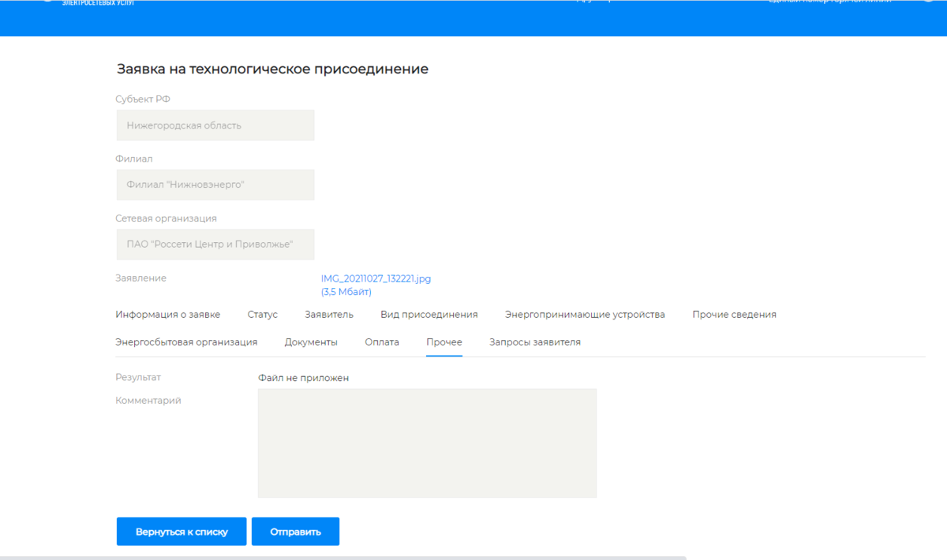
Task: Click the (3,5 Мбайт) file size text
Action: (x=346, y=292)
